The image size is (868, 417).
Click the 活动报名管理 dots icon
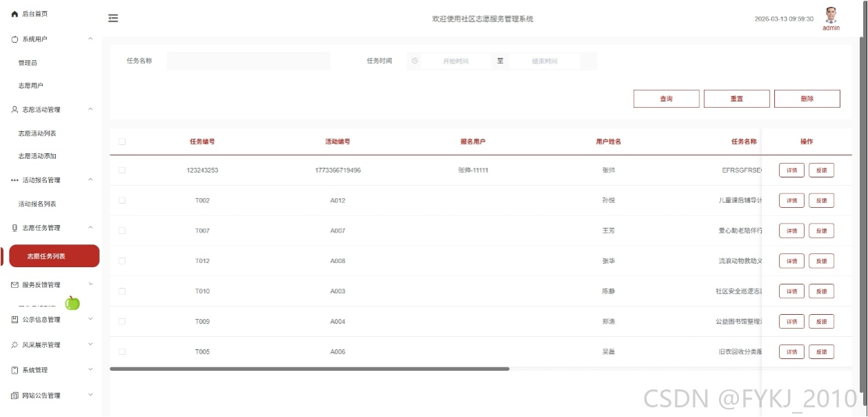tap(14, 180)
